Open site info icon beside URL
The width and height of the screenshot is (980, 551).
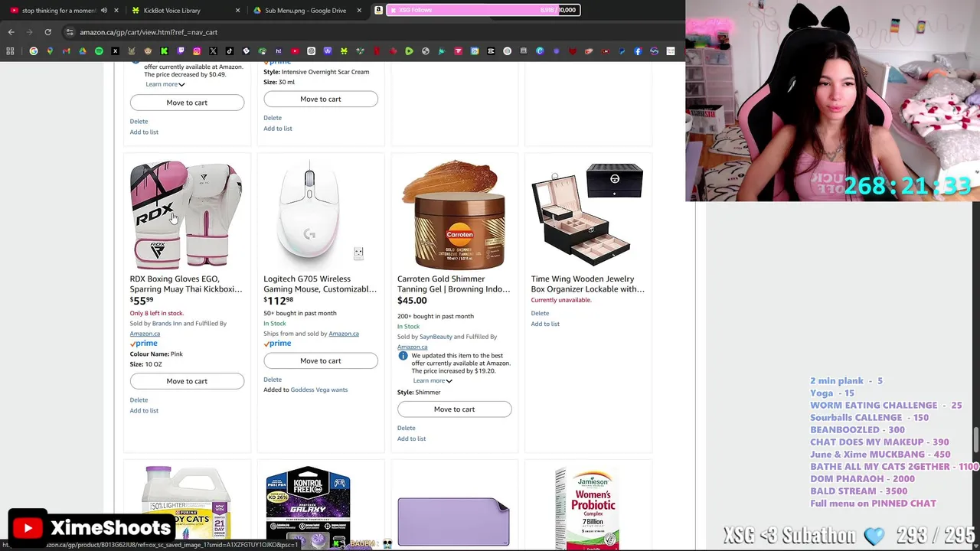click(70, 32)
